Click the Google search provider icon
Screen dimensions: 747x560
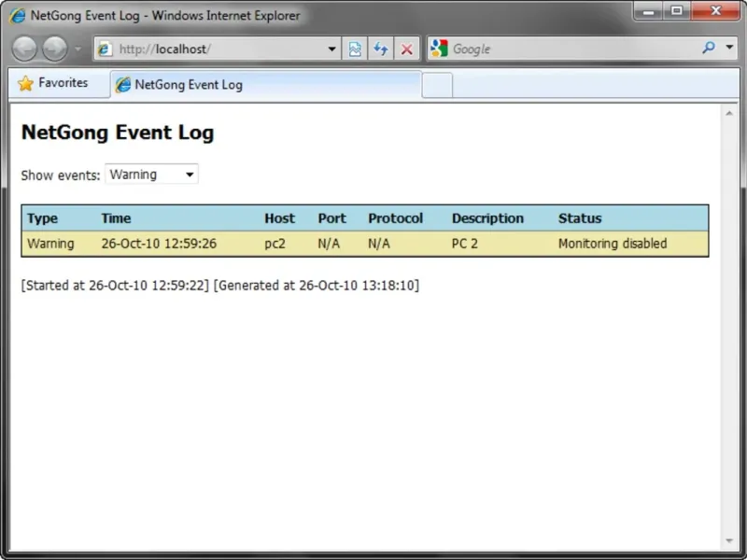point(439,49)
